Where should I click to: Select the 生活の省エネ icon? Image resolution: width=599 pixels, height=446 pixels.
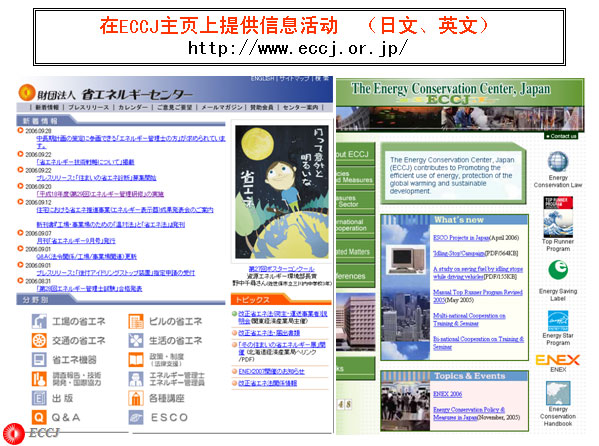pos(136,340)
